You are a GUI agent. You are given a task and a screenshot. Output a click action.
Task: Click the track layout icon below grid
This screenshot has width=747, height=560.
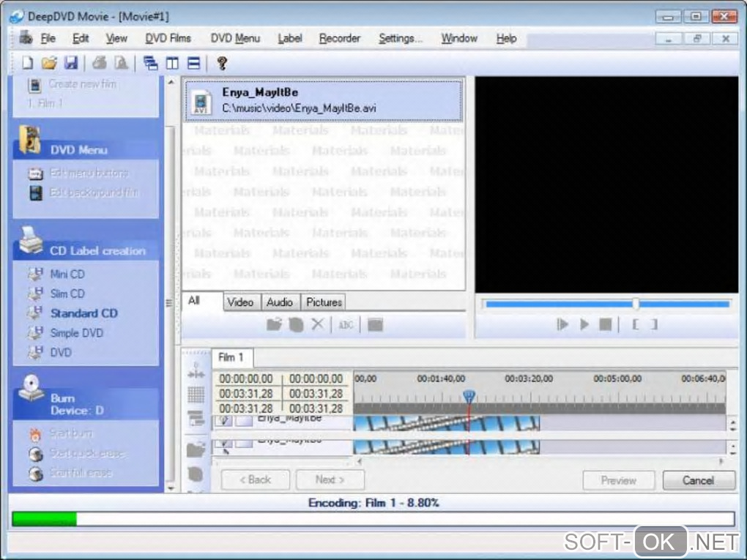[x=196, y=418]
